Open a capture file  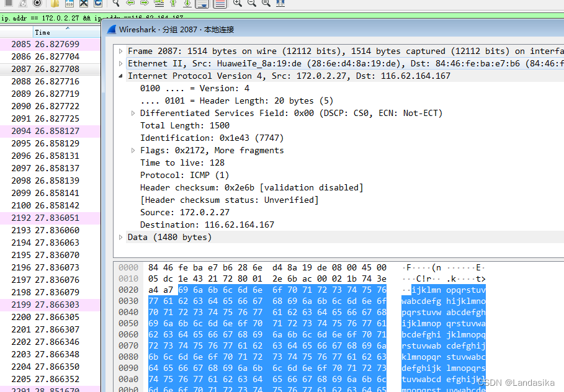coord(55,3)
